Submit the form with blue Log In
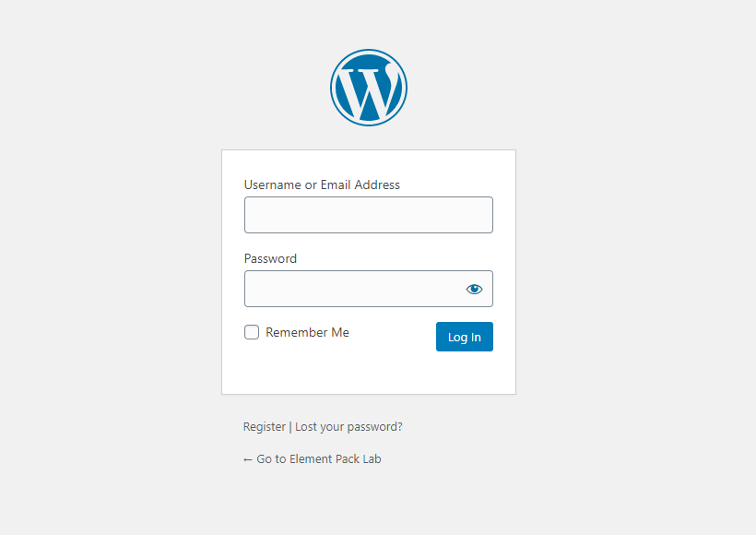 point(465,337)
